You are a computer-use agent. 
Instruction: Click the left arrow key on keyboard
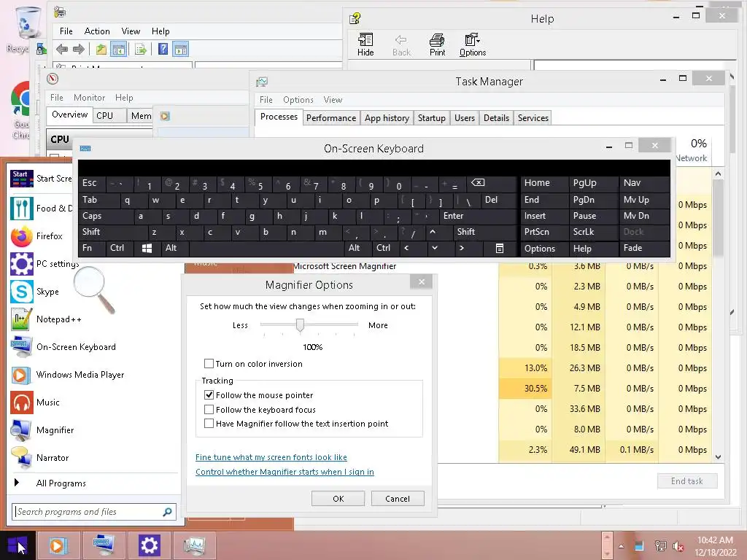406,248
